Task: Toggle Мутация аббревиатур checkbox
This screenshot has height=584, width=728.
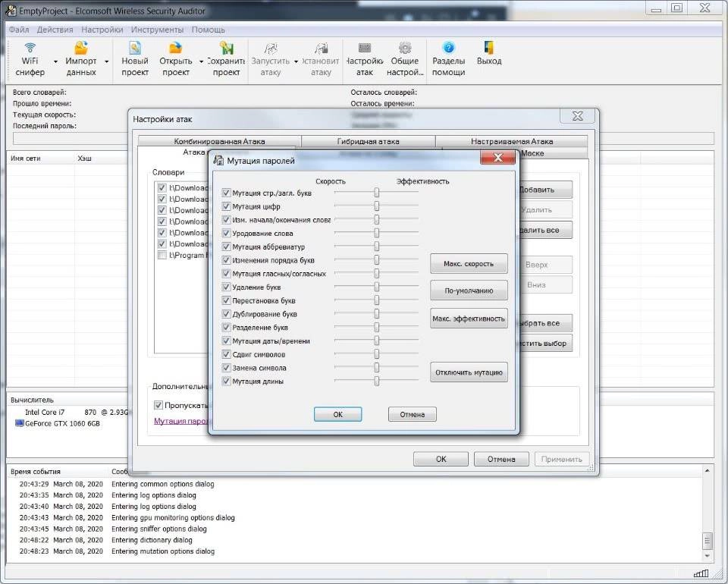Action: [x=226, y=246]
